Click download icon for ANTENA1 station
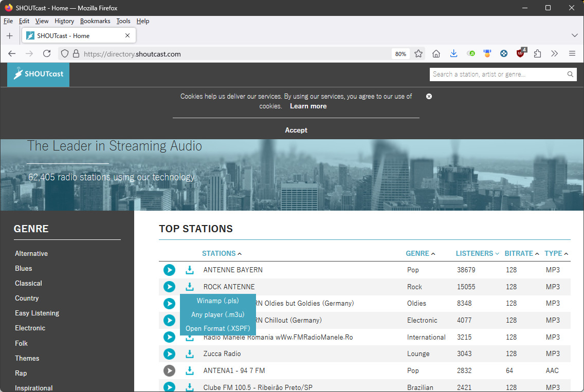 click(x=190, y=370)
